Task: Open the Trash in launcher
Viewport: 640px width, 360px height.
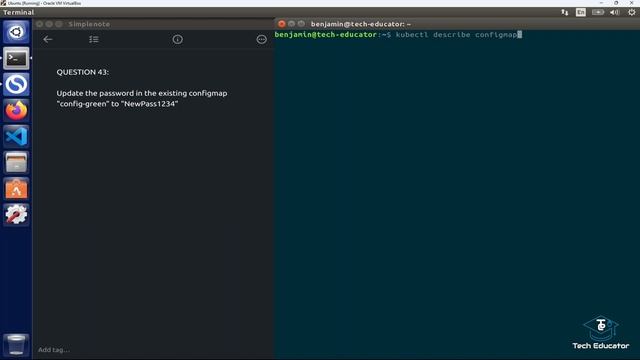Action: [16, 345]
